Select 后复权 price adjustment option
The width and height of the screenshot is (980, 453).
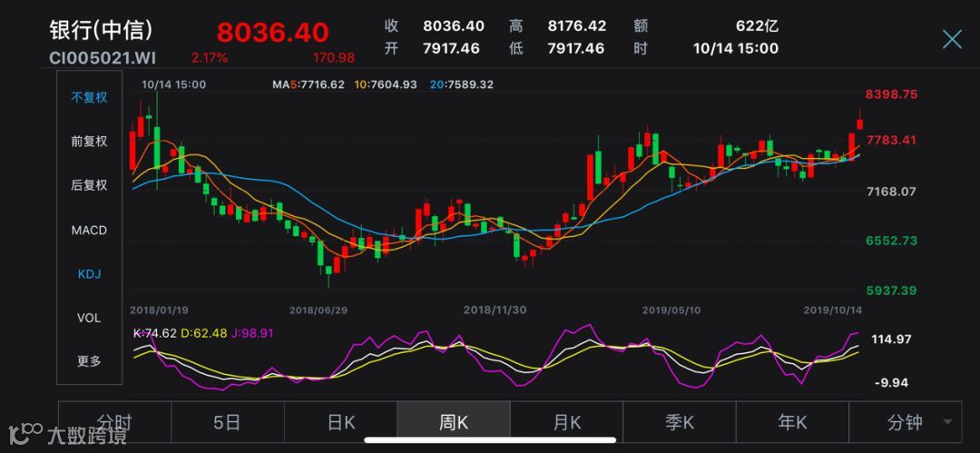(x=89, y=185)
